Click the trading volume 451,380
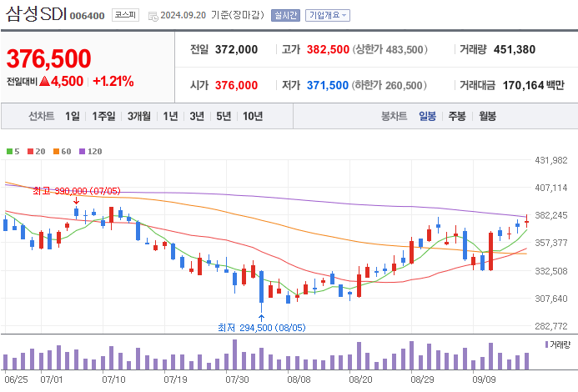 coord(515,49)
